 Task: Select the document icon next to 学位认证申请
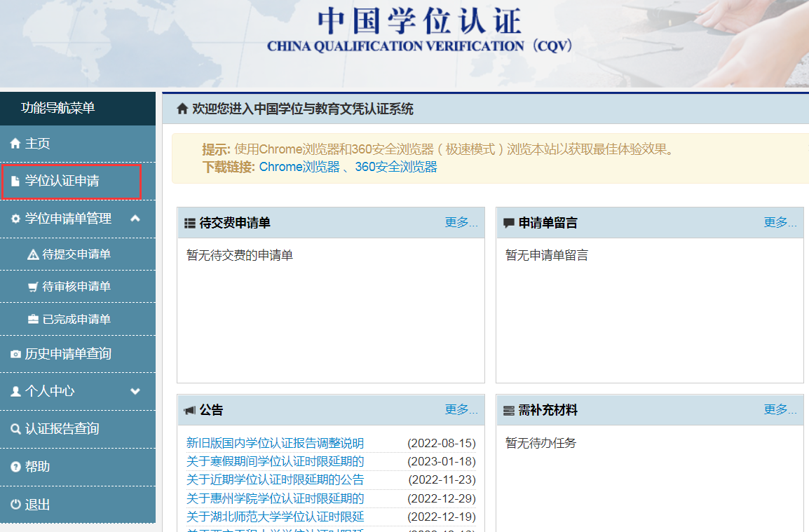15,180
